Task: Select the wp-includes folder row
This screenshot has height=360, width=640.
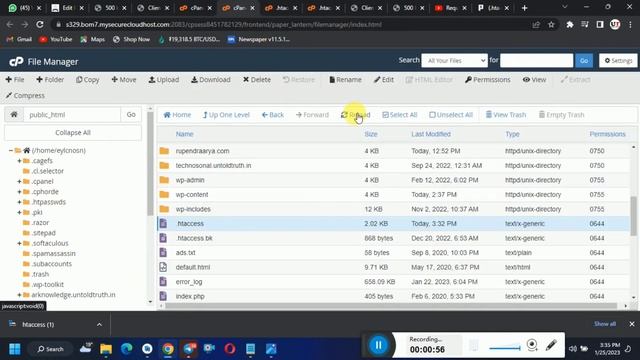Action: [x=394, y=209]
